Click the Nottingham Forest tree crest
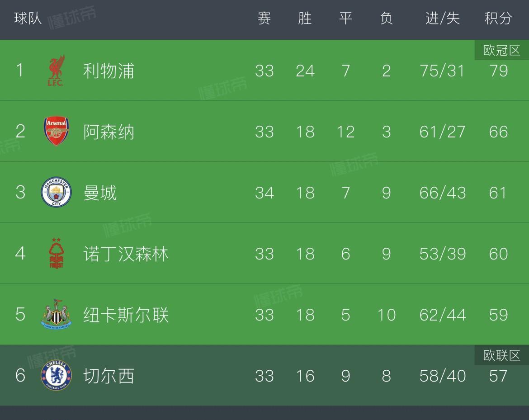The width and height of the screenshot is (529, 420). click(x=57, y=253)
